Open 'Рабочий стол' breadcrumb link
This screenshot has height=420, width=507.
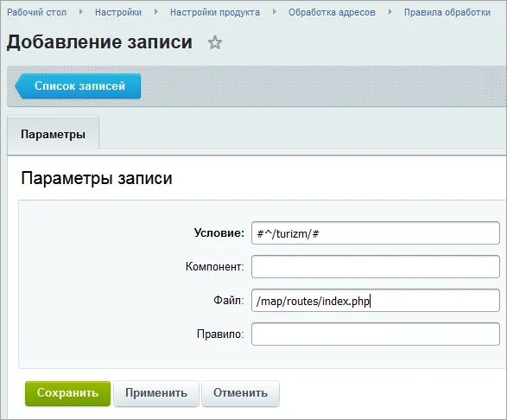click(x=36, y=12)
